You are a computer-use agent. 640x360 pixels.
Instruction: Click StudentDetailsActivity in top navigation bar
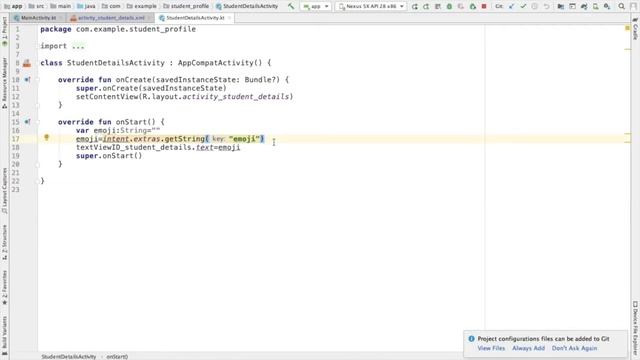[x=247, y=6]
